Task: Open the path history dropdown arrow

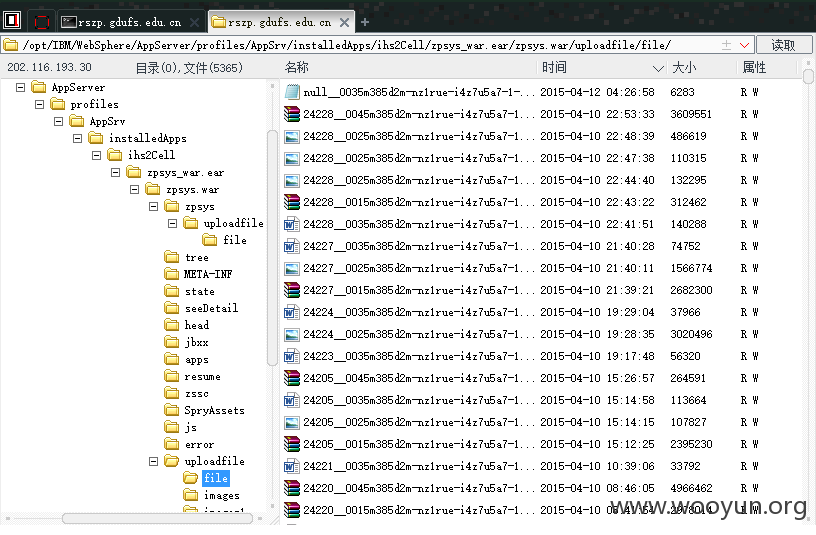Action: (x=744, y=45)
